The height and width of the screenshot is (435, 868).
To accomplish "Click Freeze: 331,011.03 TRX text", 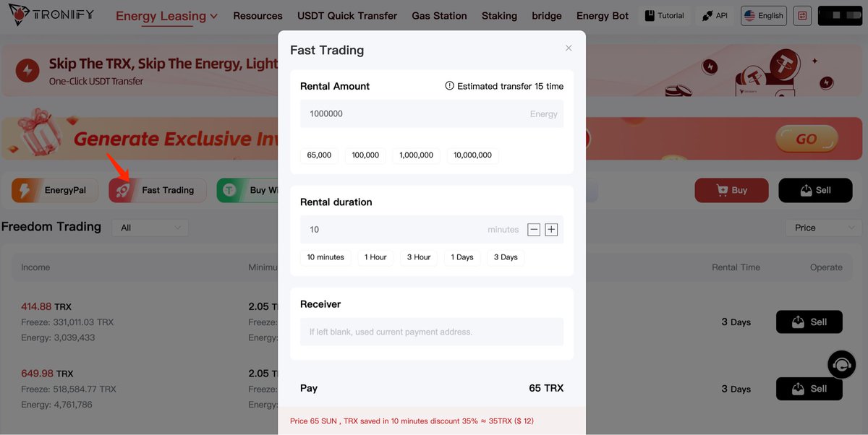I will pos(67,322).
